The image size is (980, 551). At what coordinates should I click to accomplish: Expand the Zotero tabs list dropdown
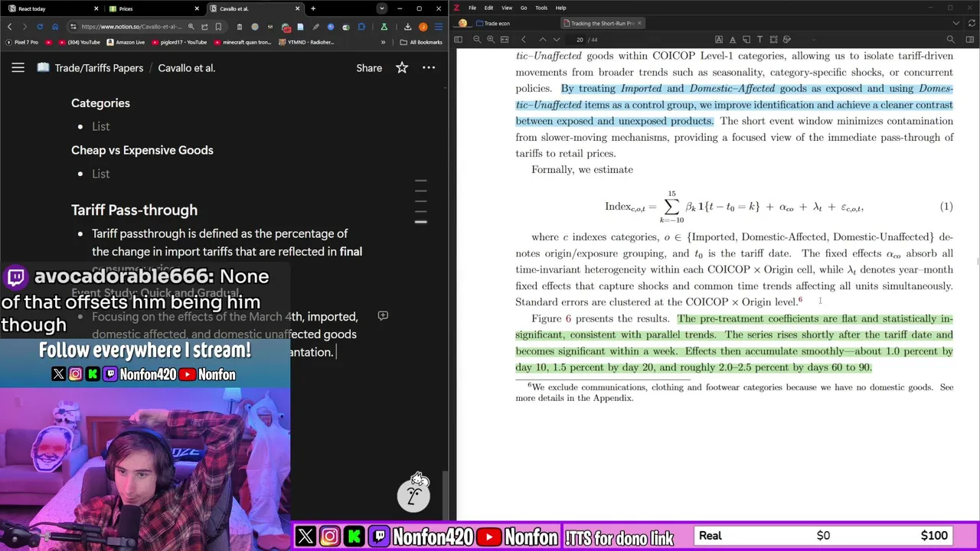coord(956,23)
